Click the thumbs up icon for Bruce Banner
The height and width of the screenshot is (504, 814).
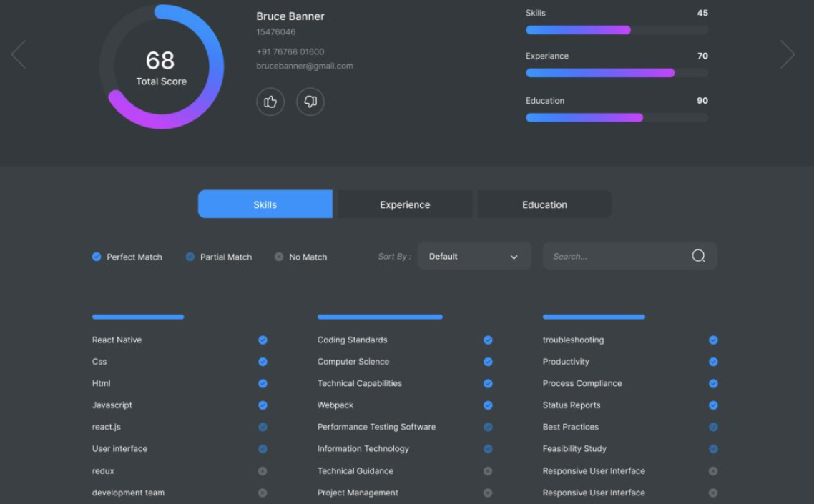point(270,102)
